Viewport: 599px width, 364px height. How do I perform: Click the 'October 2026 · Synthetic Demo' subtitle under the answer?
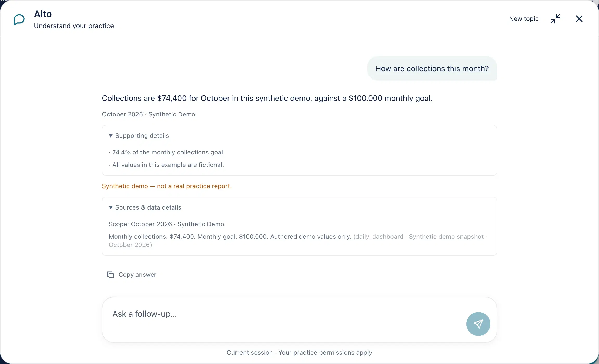[148, 114]
